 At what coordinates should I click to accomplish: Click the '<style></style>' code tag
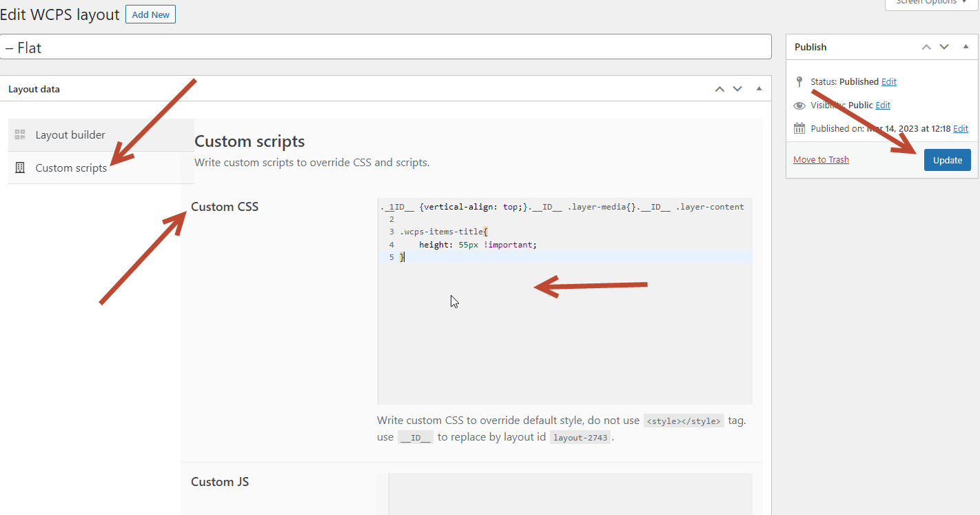point(684,421)
